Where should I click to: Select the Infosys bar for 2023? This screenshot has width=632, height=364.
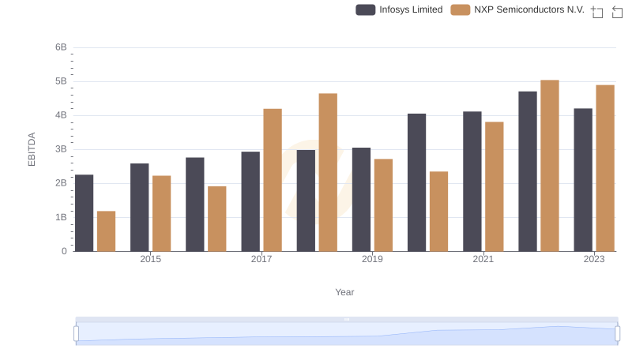583,179
